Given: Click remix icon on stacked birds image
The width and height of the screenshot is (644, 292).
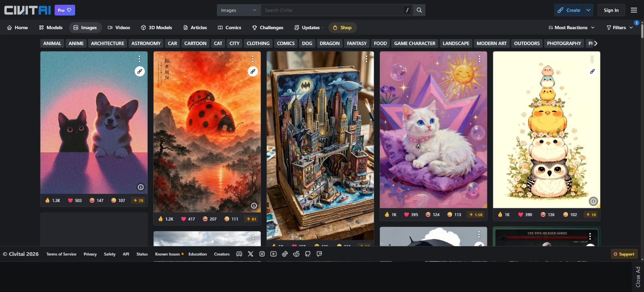Looking at the screenshot, I should click(592, 71).
